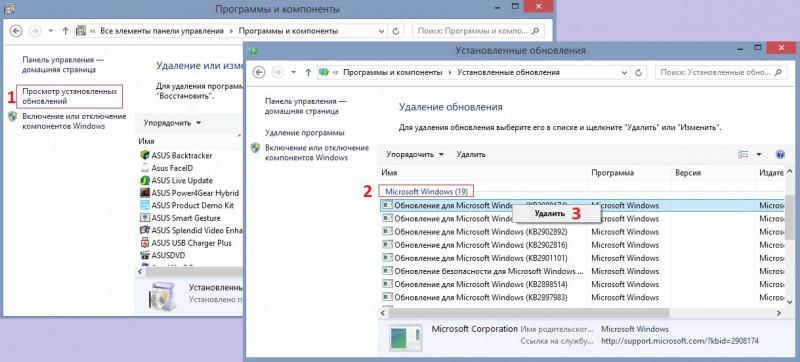
Task: Select update KB2898514 row
Action: [x=582, y=284]
